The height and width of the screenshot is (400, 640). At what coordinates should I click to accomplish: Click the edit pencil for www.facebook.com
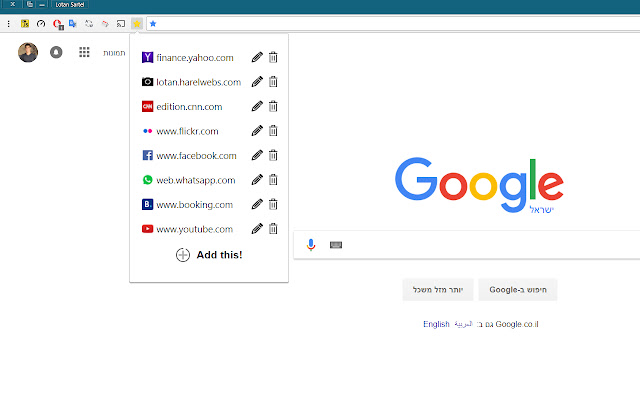pos(257,155)
